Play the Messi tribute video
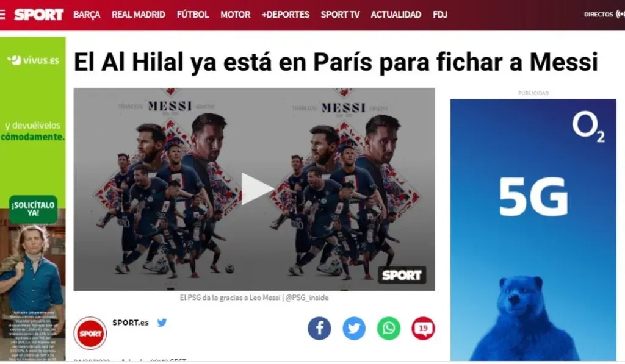Viewport: 625px width, 364px height. (x=257, y=189)
